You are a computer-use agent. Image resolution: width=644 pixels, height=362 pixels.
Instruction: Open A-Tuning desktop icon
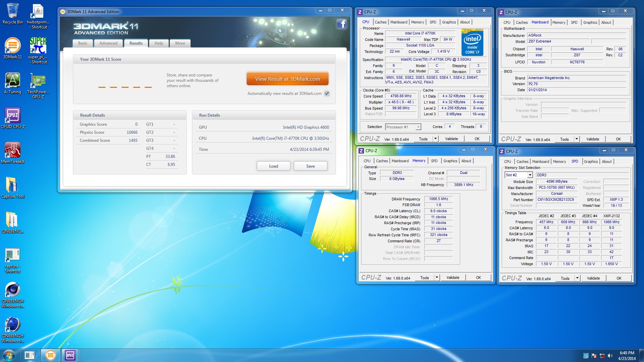click(x=12, y=81)
